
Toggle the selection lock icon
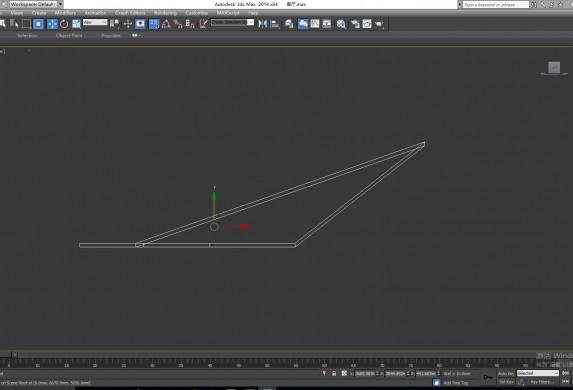pos(334,373)
